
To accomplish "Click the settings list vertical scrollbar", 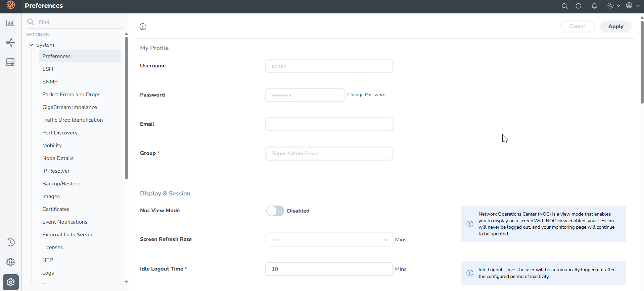I will (126, 107).
